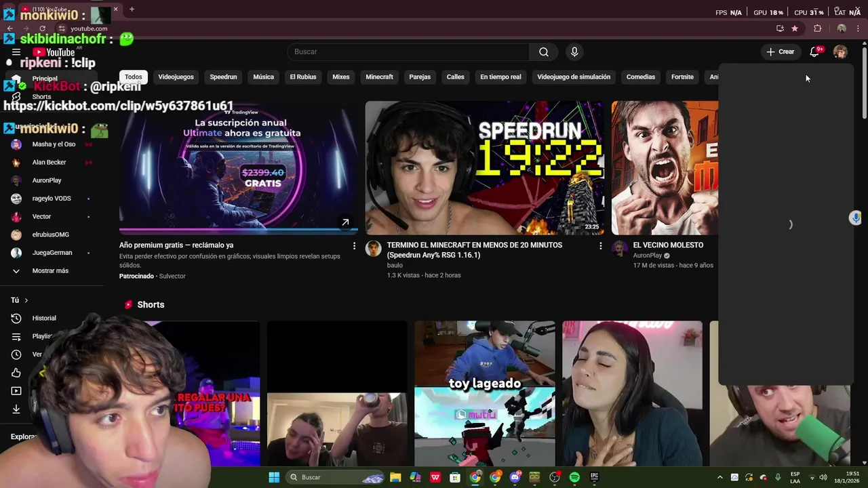This screenshot has height=488, width=868.
Task: Open the Speedrun 19:22 video thumbnail
Action: tap(484, 168)
